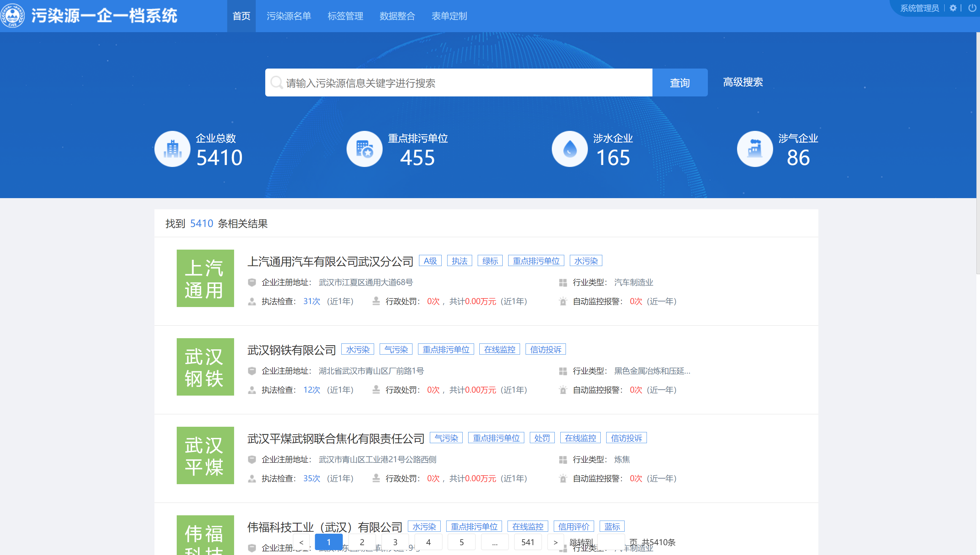Open the 表单定制 tab
Screen dimensions: 980x555
coord(449,16)
